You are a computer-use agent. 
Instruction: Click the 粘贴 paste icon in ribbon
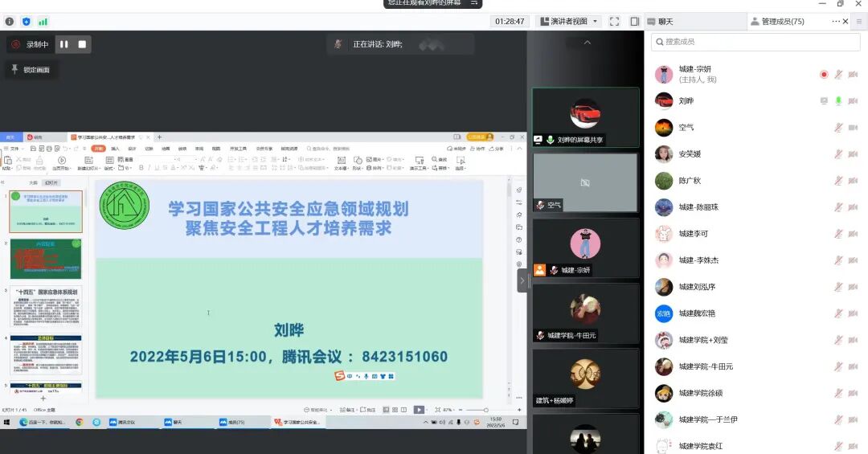[7, 160]
